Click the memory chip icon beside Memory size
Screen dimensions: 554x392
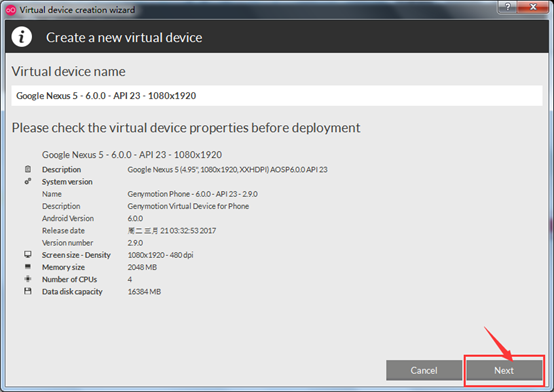28,267
